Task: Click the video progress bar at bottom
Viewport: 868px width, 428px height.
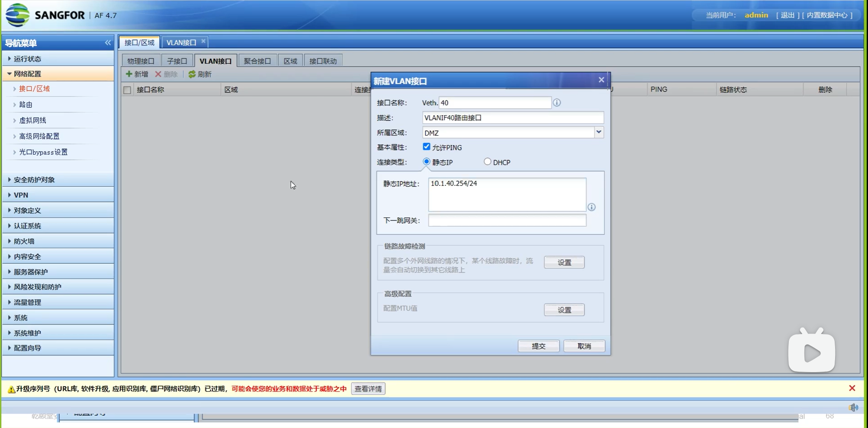Action: 389,417
